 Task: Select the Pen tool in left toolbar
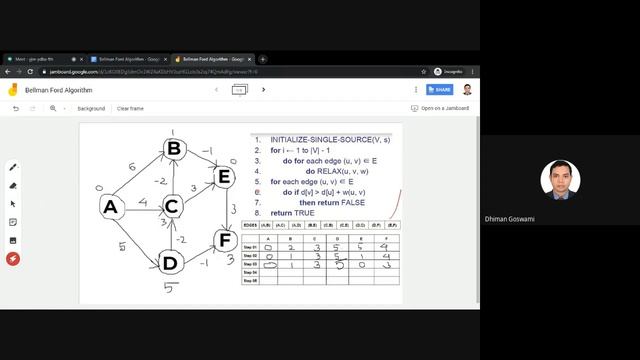click(13, 167)
